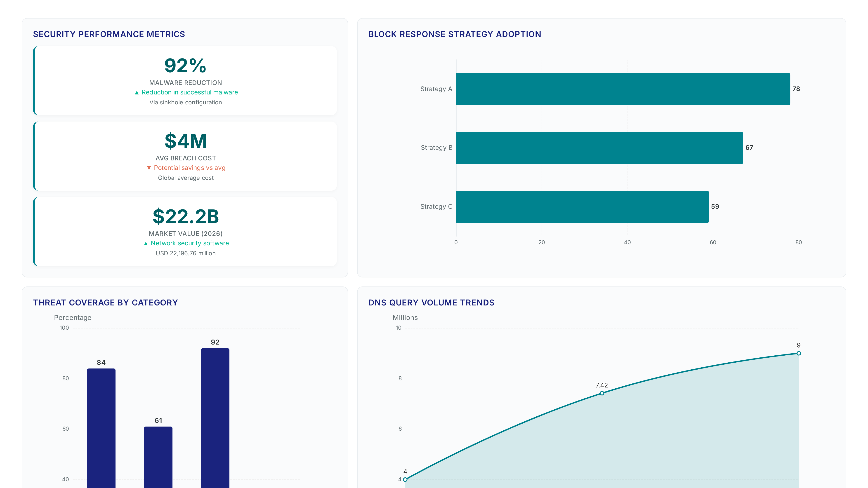Click the Millions axis title
Image resolution: width=868 pixels, height=488 pixels.
[x=405, y=318]
